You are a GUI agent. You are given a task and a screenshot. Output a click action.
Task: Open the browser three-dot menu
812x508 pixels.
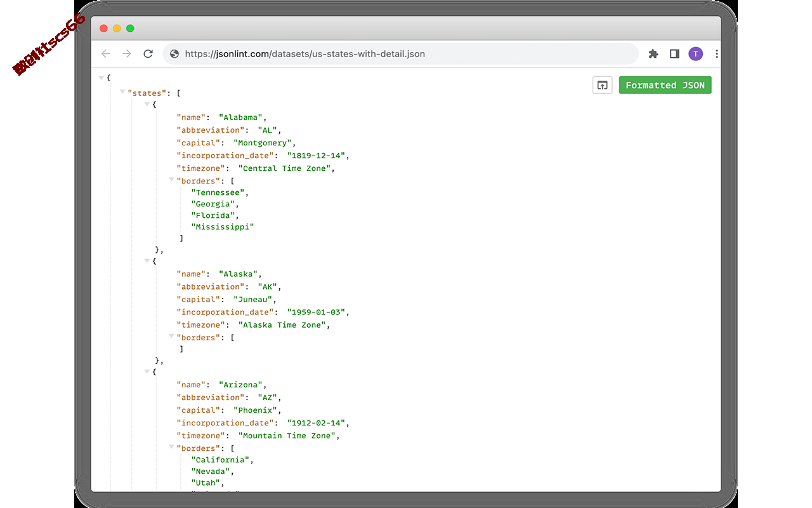click(x=717, y=54)
